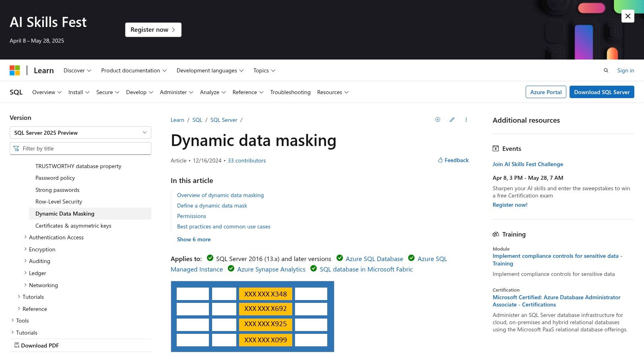Viewport: 644px width, 362px height.
Task: Select Dynamic Data Masking in the sidebar tree
Action: point(64,214)
